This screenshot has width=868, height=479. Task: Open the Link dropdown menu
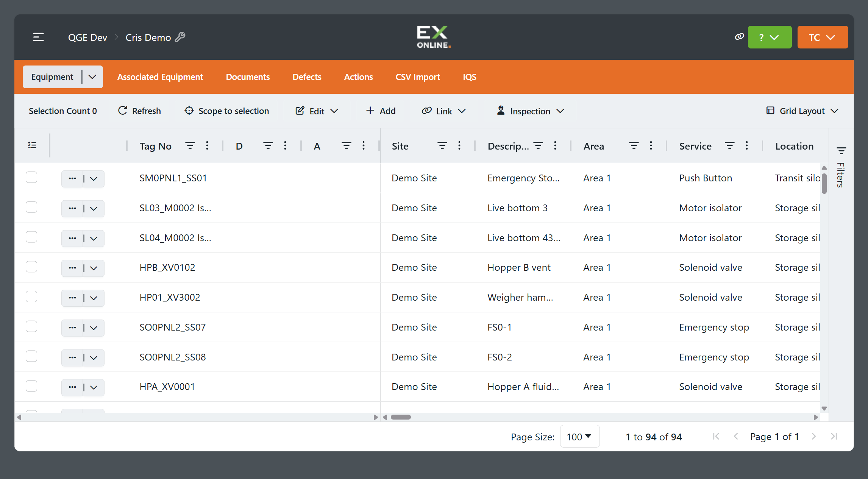pyautogui.click(x=443, y=111)
